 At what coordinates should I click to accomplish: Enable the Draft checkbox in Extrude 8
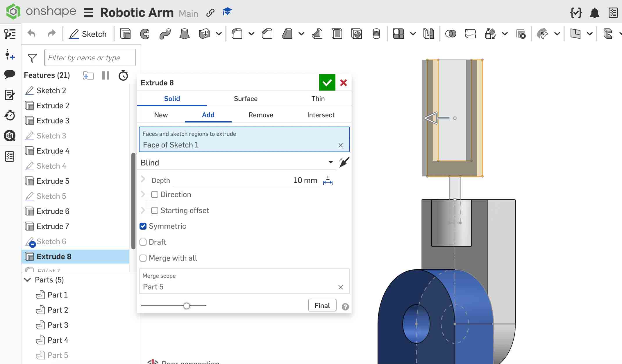click(143, 242)
